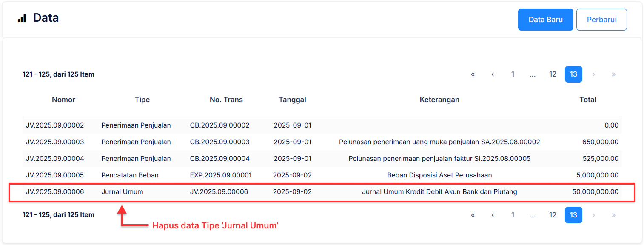Click the last-page » icon in top pagination
The image size is (644, 245).
click(613, 74)
